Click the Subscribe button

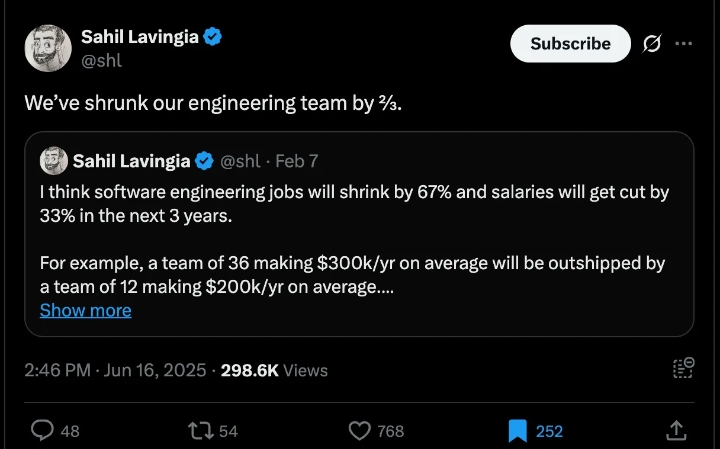click(570, 44)
